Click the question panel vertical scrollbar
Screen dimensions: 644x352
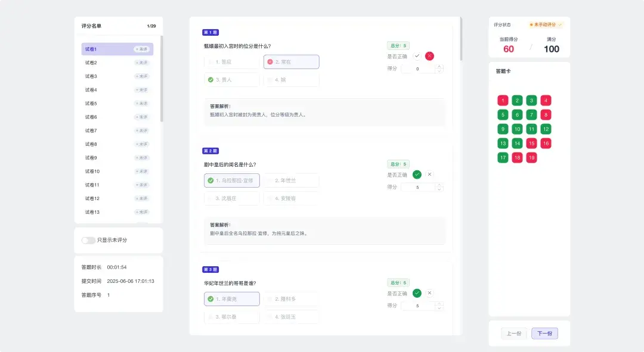click(x=461, y=39)
